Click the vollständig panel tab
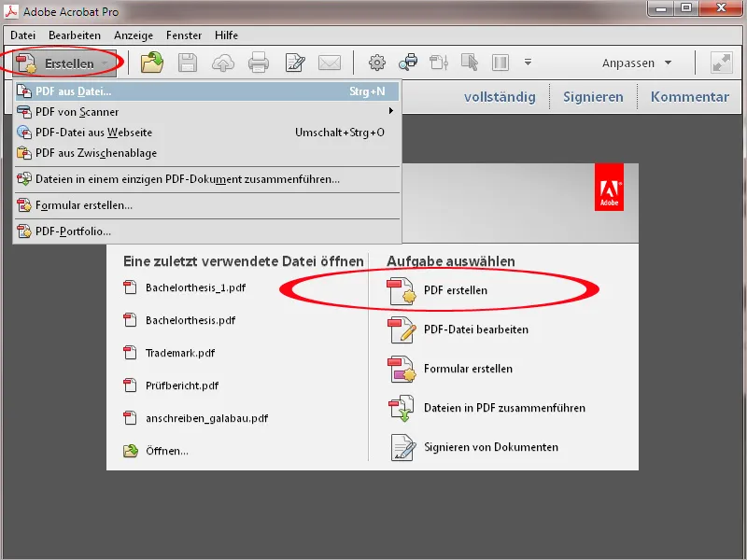This screenshot has width=747, height=560. pos(500,97)
